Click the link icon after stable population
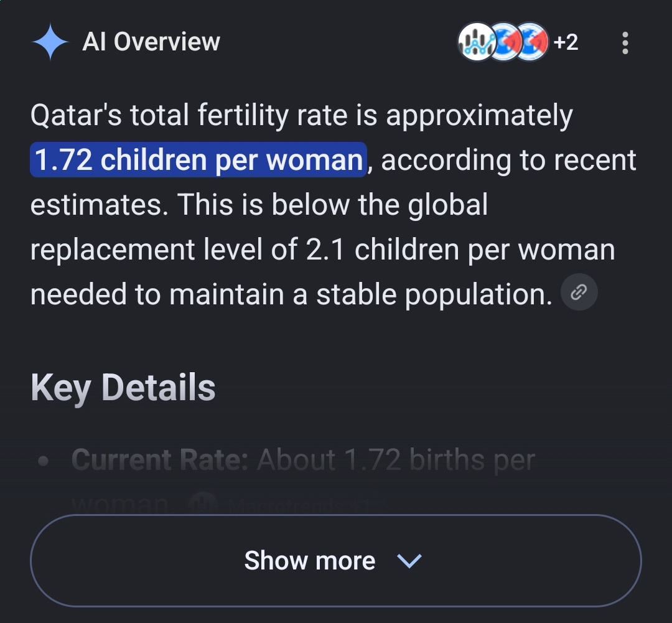Viewport: 672px width, 623px height. click(x=579, y=292)
